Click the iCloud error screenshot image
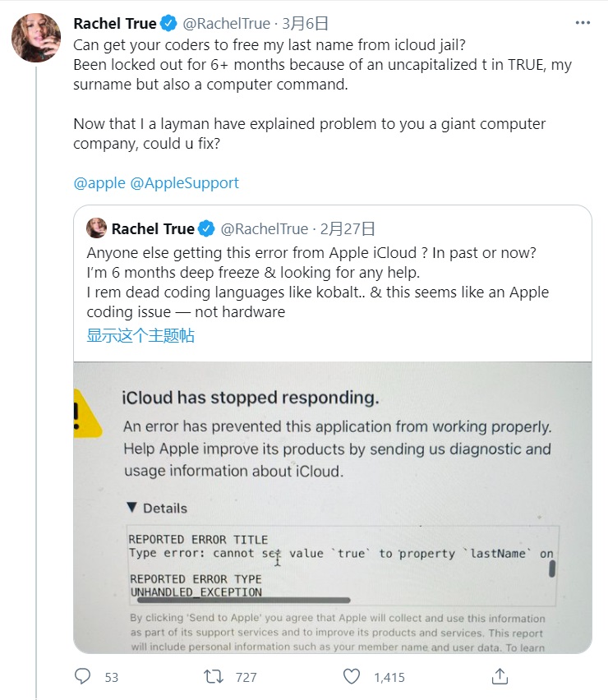Image resolution: width=608 pixels, height=700 pixels. 333,508
